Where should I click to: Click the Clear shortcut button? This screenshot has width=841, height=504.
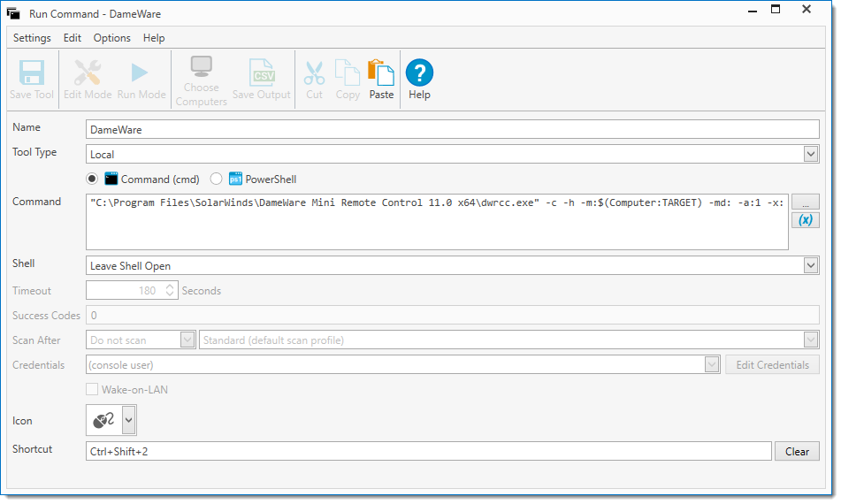click(x=797, y=452)
